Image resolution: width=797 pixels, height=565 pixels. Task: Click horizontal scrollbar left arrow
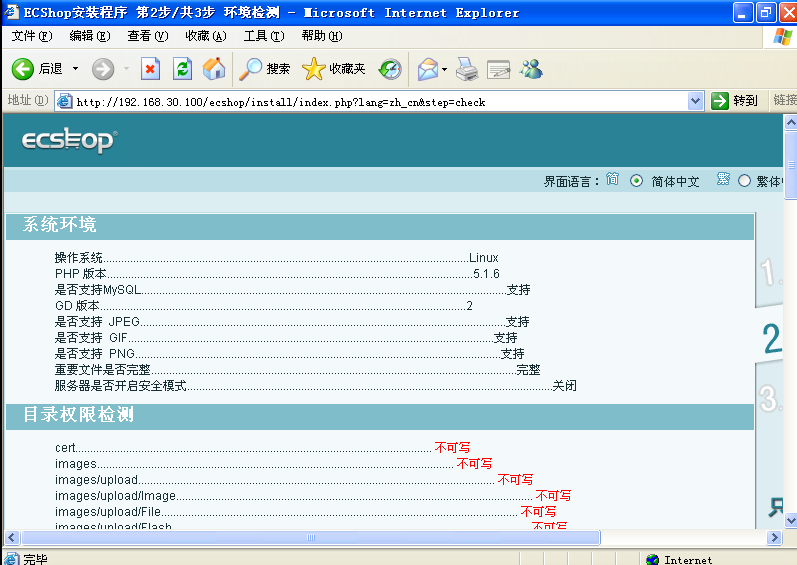click(x=12, y=538)
